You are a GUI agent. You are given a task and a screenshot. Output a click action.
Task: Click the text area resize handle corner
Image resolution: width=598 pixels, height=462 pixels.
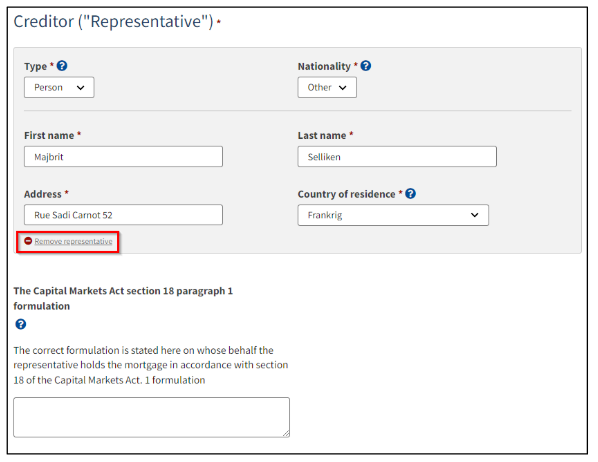pyautogui.click(x=286, y=433)
